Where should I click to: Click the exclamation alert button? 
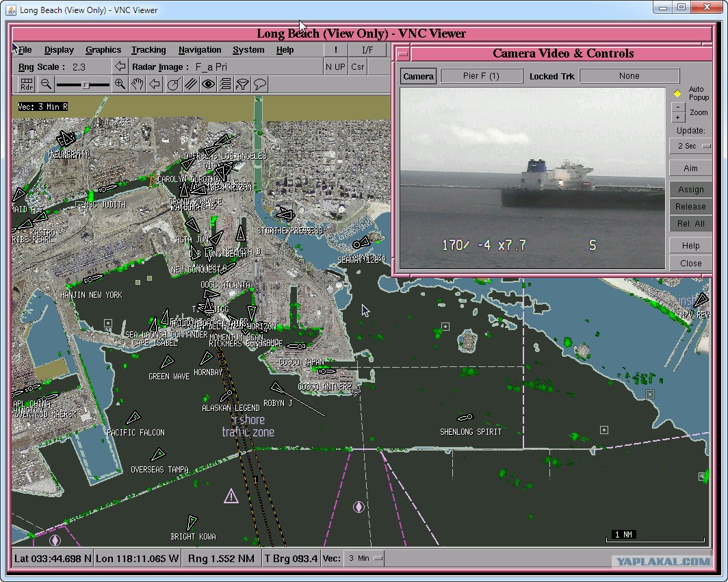pyautogui.click(x=336, y=50)
